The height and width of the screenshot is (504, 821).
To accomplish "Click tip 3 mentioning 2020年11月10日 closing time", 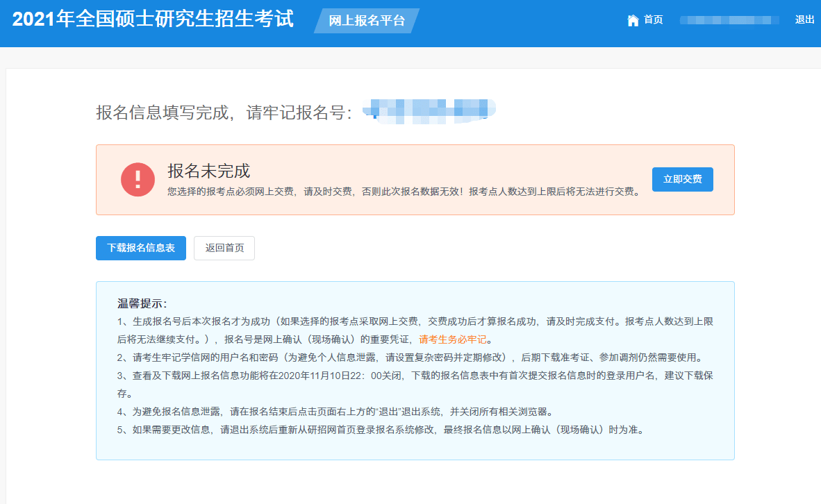I will [x=415, y=384].
